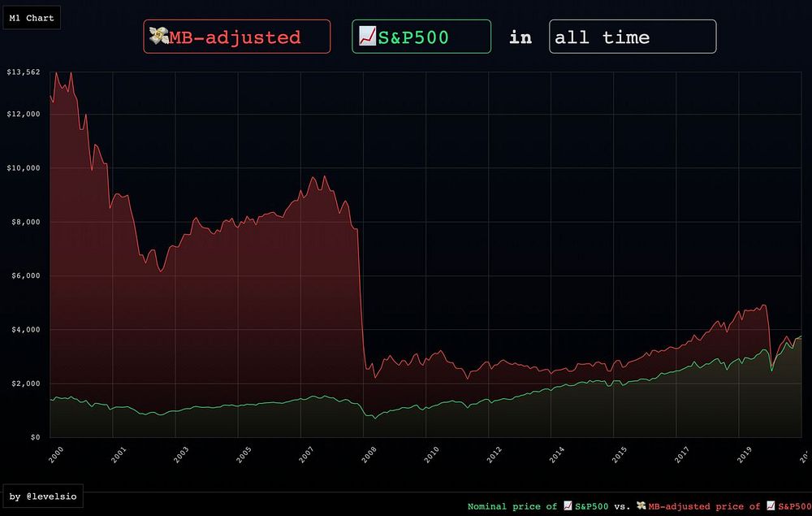
Task: Open the all time period dropdown
Action: [633, 37]
